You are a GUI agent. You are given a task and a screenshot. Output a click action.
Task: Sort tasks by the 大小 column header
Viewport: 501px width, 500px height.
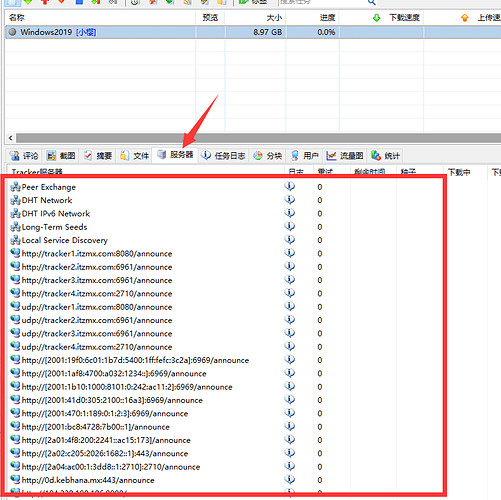pyautogui.click(x=274, y=18)
